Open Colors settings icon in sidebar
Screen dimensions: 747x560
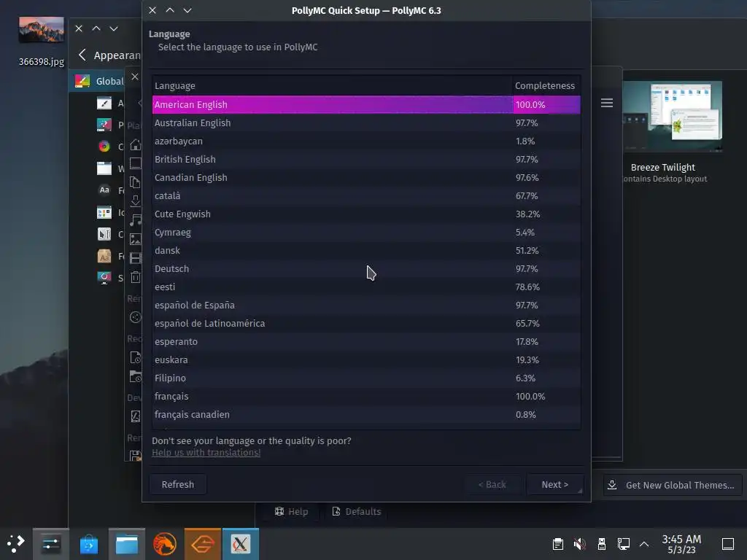pos(104,146)
